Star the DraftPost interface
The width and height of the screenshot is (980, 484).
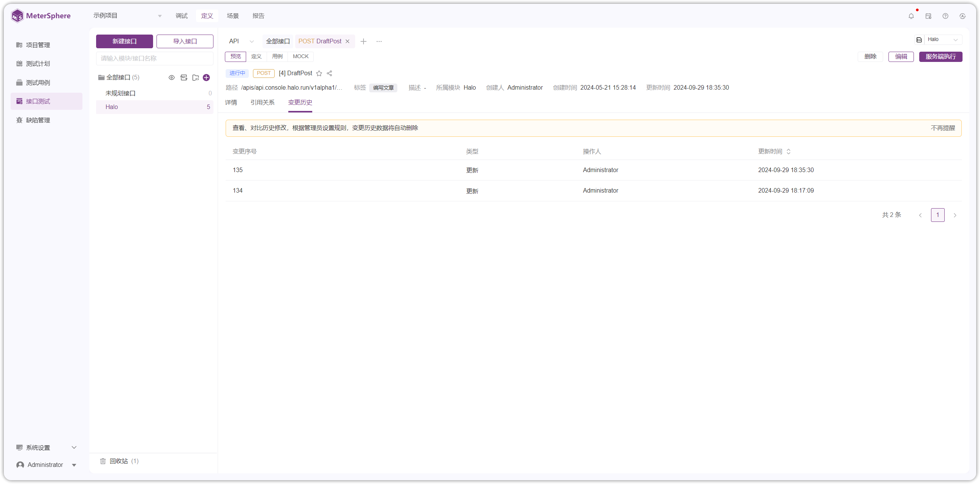point(319,73)
